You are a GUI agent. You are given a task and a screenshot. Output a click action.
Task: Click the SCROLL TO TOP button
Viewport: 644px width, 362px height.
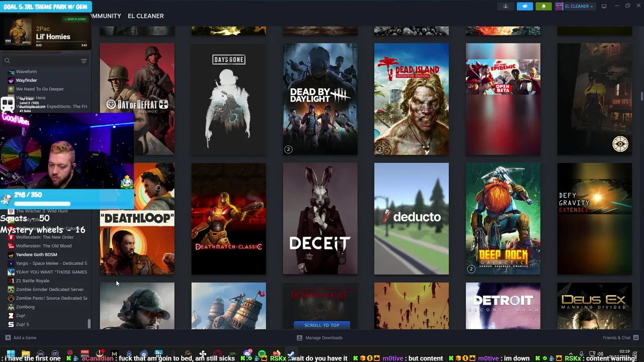tap(321, 325)
